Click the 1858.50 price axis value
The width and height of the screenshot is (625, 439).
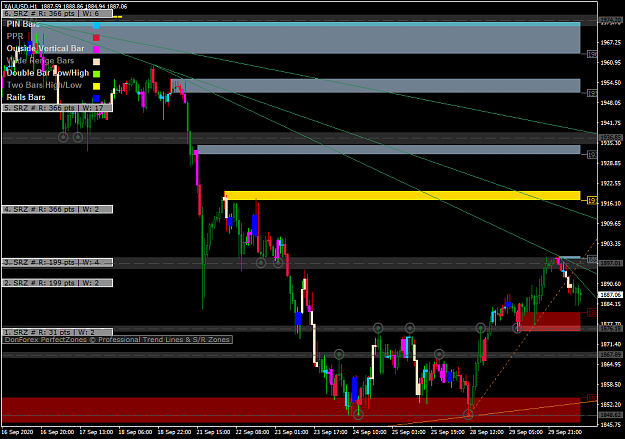point(610,384)
